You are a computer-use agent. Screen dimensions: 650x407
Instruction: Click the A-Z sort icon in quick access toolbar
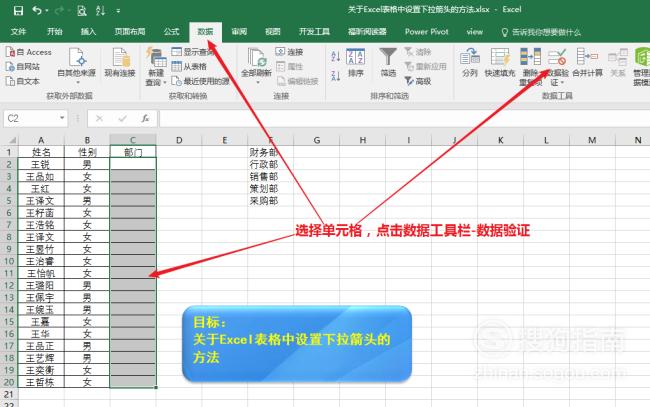(100, 11)
